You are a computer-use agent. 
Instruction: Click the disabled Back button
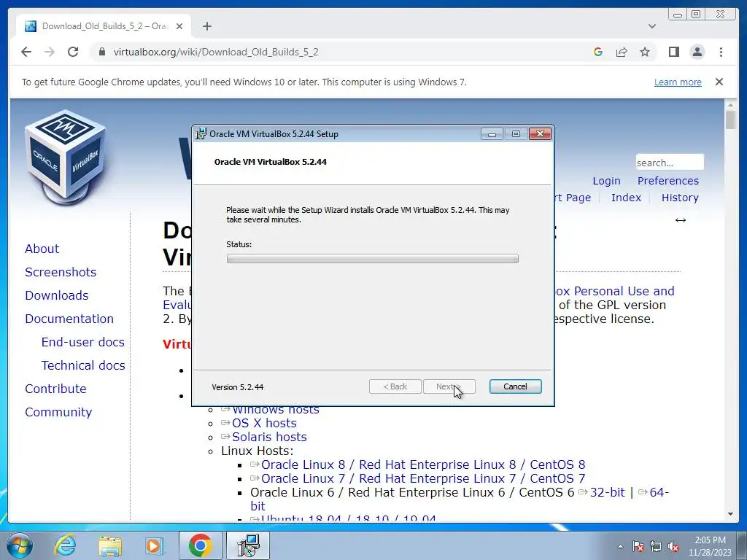coord(395,386)
